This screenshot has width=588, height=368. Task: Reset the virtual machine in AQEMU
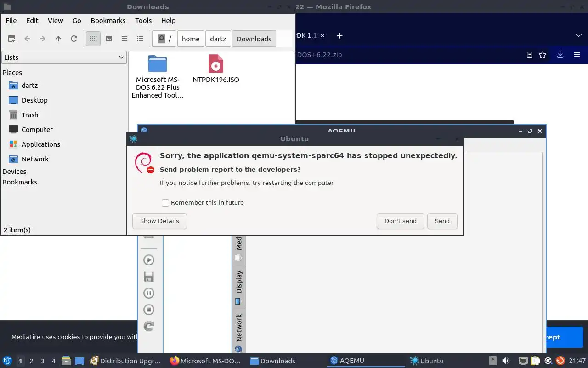click(149, 326)
